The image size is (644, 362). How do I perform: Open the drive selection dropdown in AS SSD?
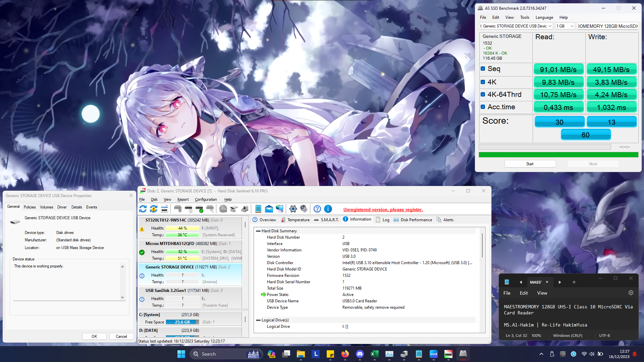[x=516, y=26]
